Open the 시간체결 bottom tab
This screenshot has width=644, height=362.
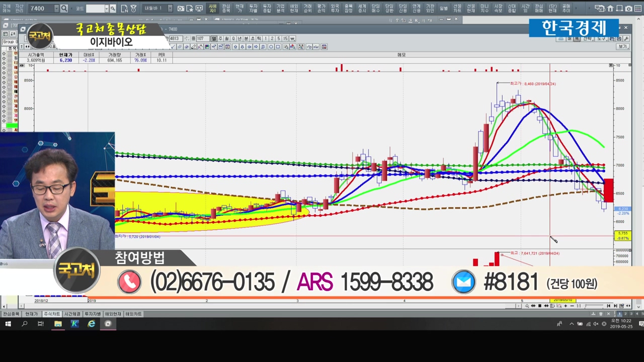72,314
